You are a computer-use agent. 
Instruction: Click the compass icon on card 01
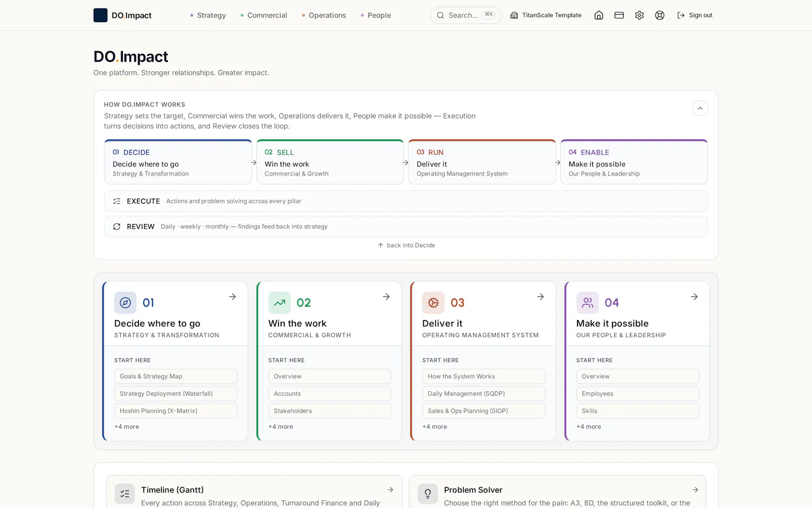(125, 303)
